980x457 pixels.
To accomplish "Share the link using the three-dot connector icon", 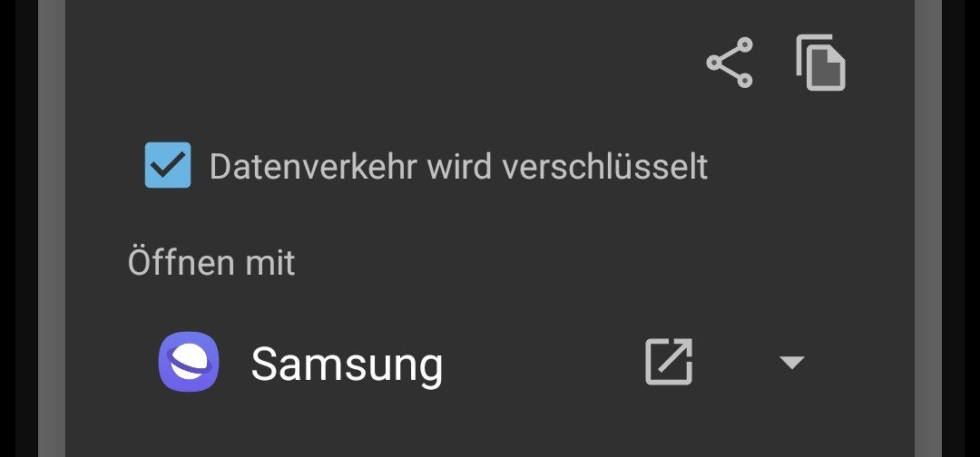I will click(730, 63).
